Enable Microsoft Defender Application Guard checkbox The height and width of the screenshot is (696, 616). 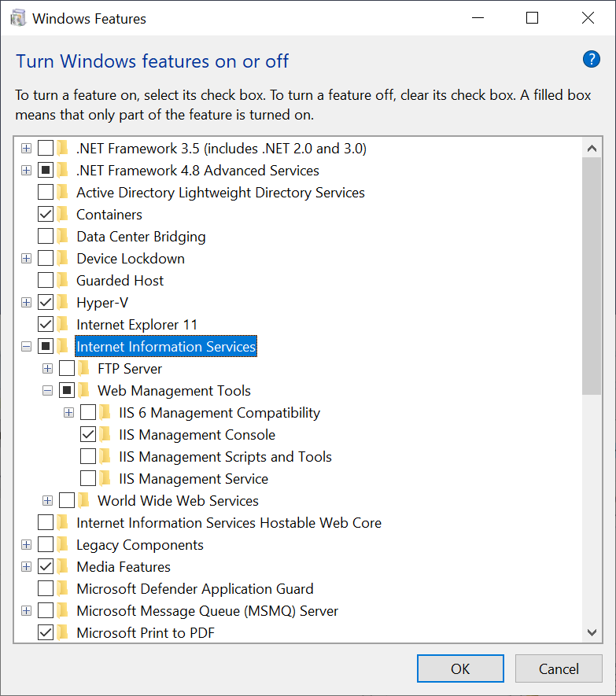point(46,588)
